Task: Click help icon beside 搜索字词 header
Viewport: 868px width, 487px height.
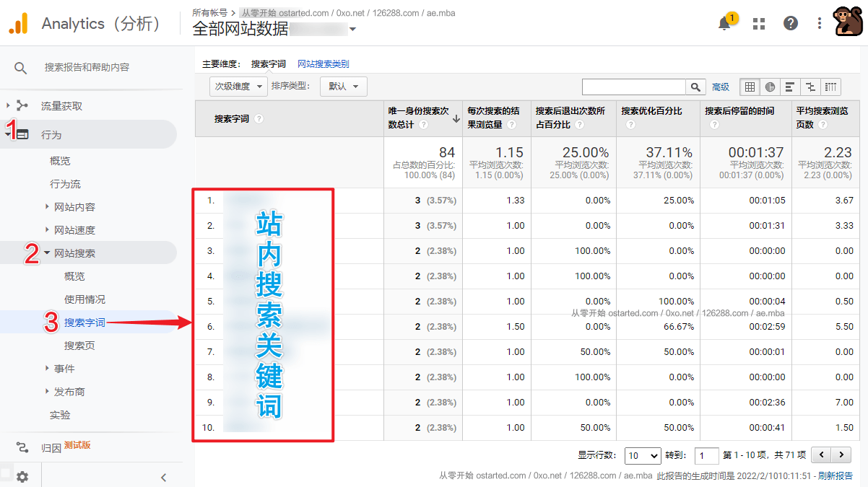Action: coord(259,119)
